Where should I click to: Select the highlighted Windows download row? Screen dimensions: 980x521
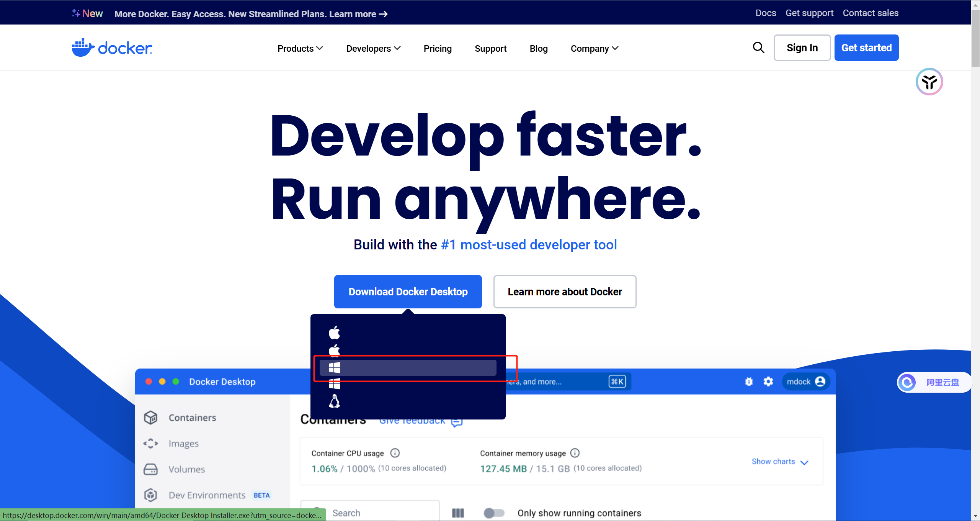pyautogui.click(x=408, y=368)
